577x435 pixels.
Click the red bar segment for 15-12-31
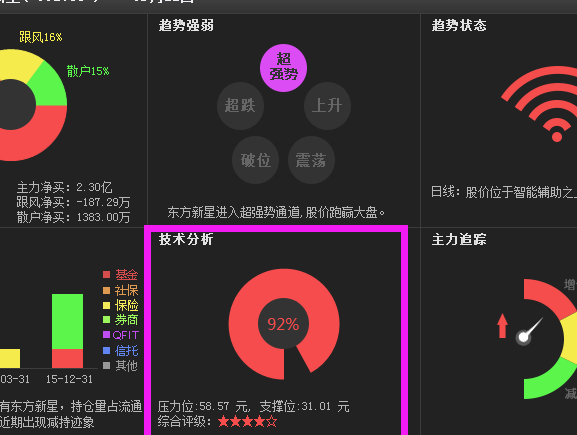pyautogui.click(x=67, y=358)
